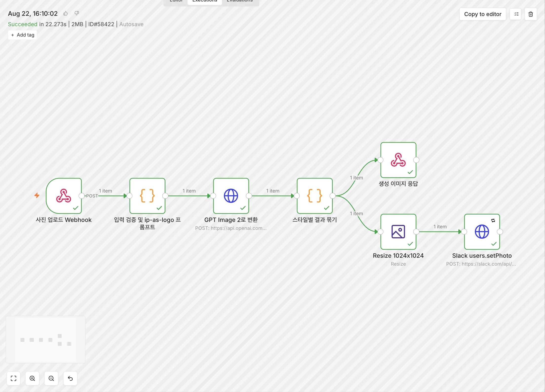Viewport: 545px width, 392px height.
Task: Reset the canvas zoom level
Action: (70, 378)
